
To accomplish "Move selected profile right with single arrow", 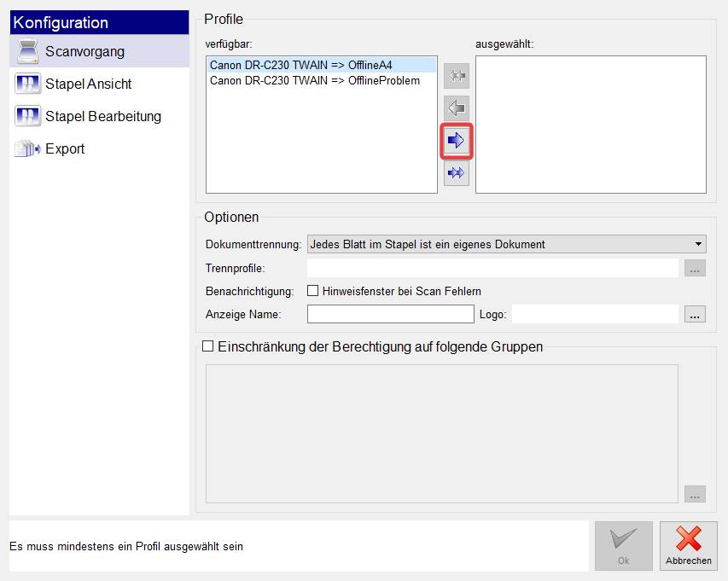I will tap(457, 141).
